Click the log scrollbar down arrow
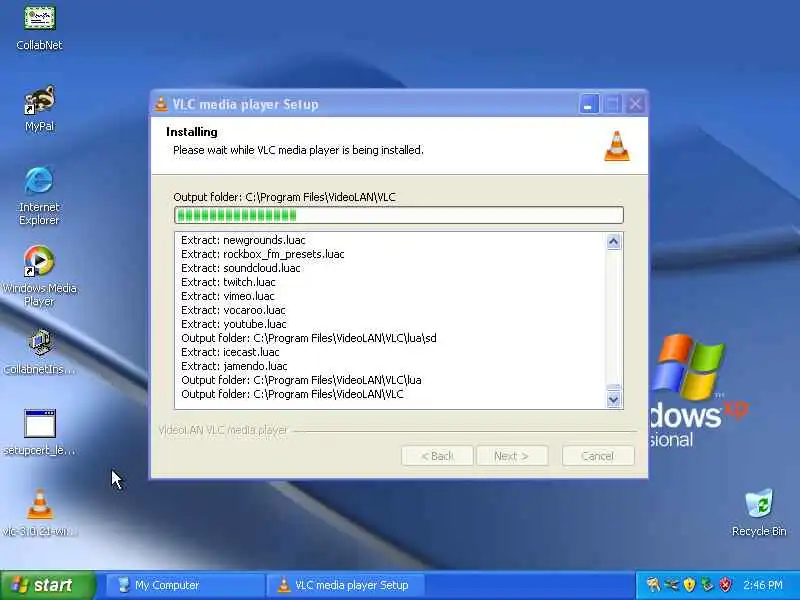 (614, 399)
